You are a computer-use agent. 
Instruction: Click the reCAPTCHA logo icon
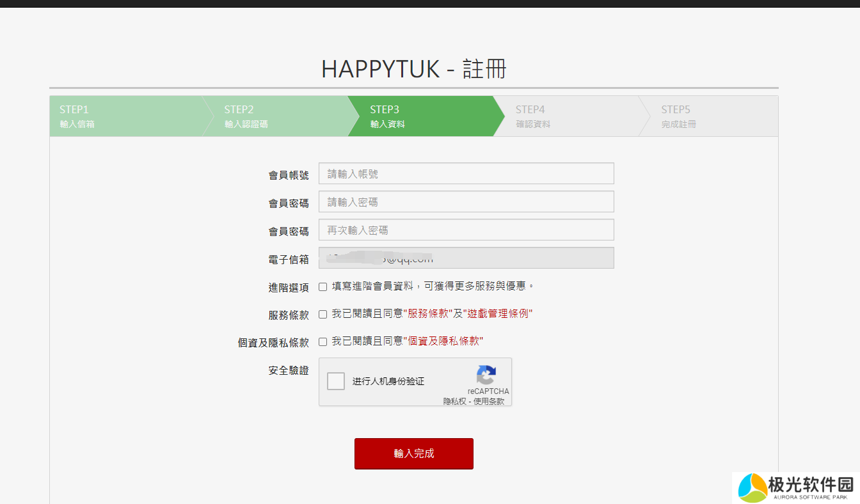pos(486,375)
